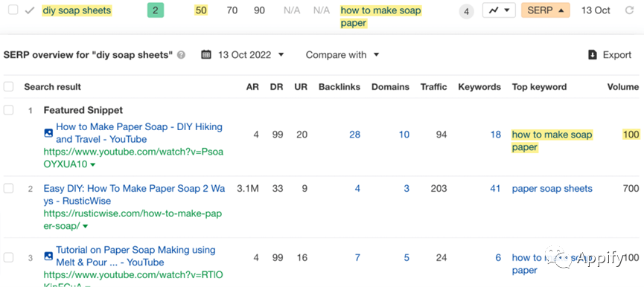Image resolution: width=644 pixels, height=287 pixels.
Task: Toggle the select-all checkbox in table header
Action: click(8, 86)
